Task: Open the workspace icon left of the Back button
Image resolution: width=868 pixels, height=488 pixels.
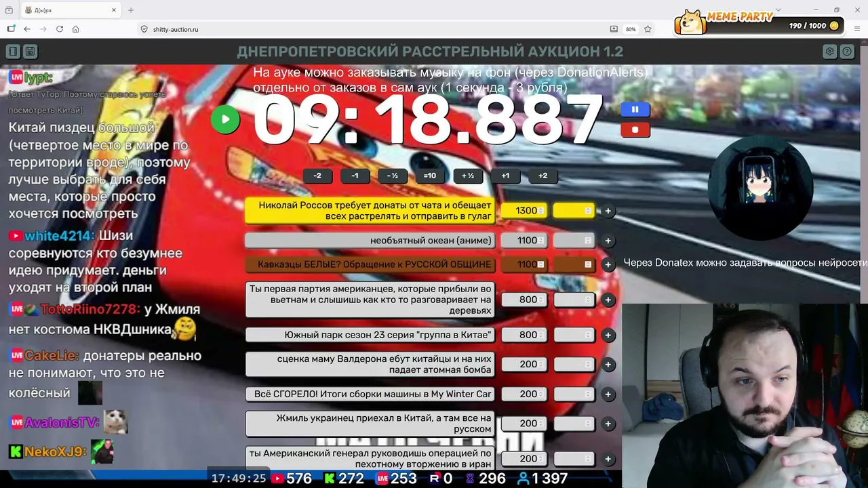Action: tap(11, 29)
